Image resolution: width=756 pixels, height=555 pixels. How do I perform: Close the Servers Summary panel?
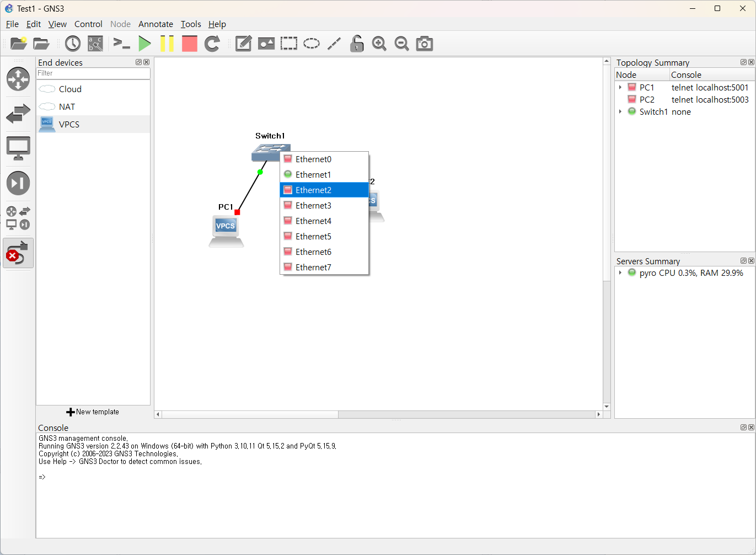point(751,261)
